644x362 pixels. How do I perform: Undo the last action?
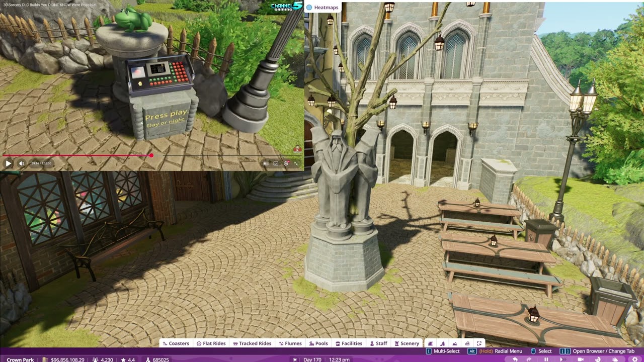[515, 359]
